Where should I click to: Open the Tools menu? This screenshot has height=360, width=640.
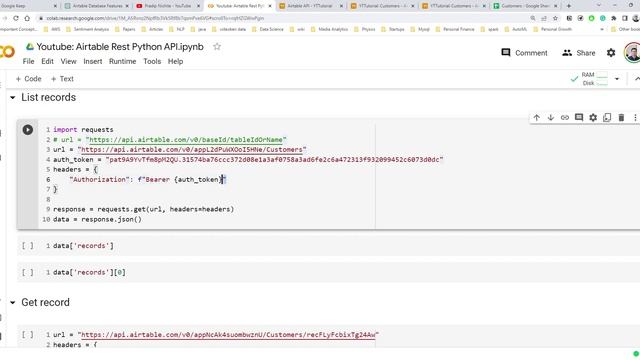click(x=152, y=61)
